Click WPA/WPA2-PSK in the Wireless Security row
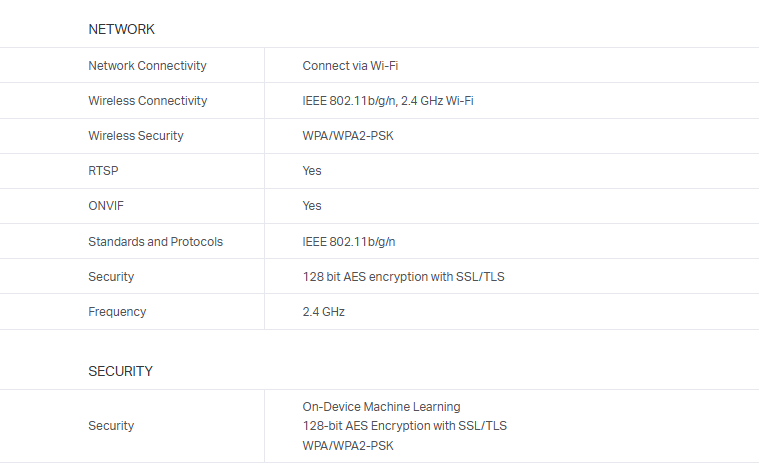 [349, 136]
